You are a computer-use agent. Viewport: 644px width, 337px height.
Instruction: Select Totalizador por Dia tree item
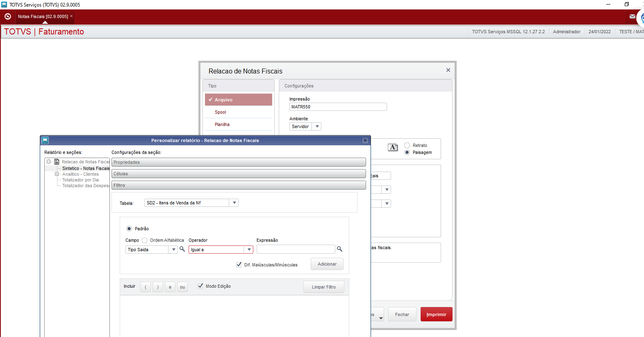pos(80,180)
